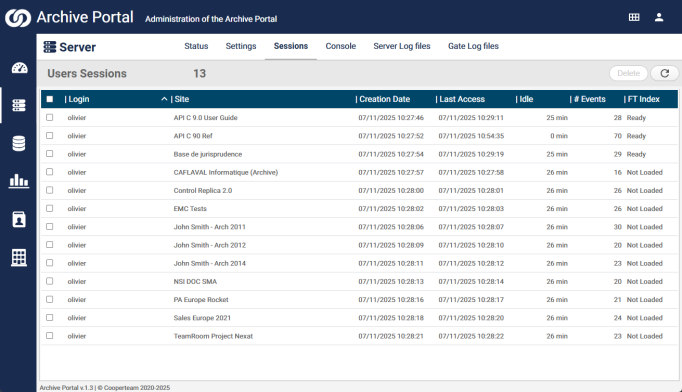Open the database stack icon in sidebar
This screenshot has height=392, width=682.
click(19, 143)
